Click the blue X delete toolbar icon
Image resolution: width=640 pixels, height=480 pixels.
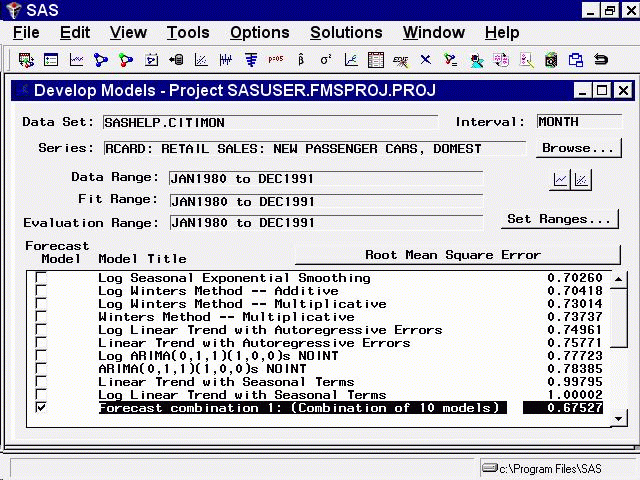[426, 60]
